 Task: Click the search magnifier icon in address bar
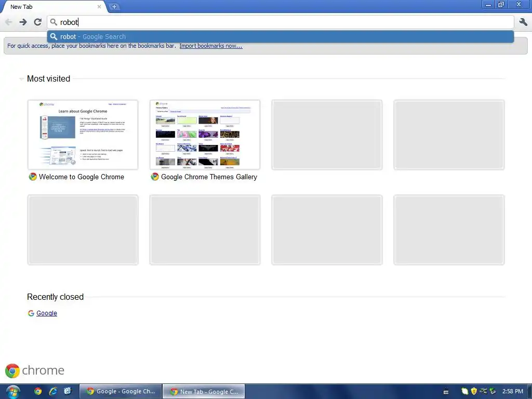point(54,22)
